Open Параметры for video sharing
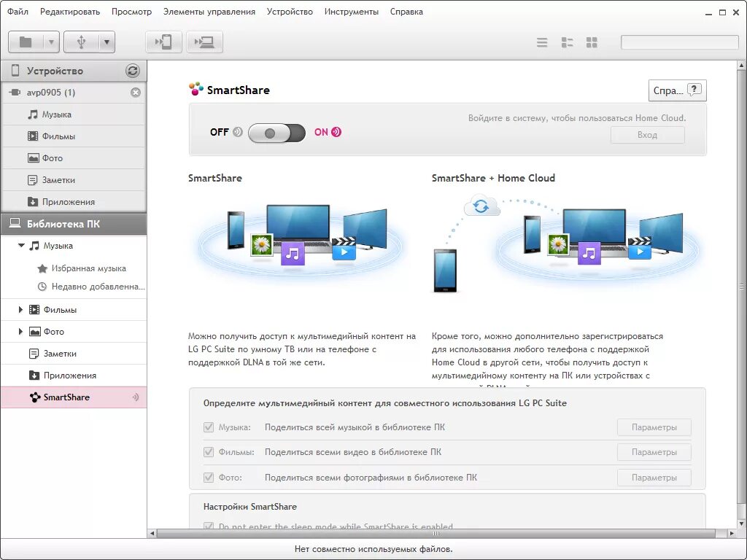 (654, 452)
